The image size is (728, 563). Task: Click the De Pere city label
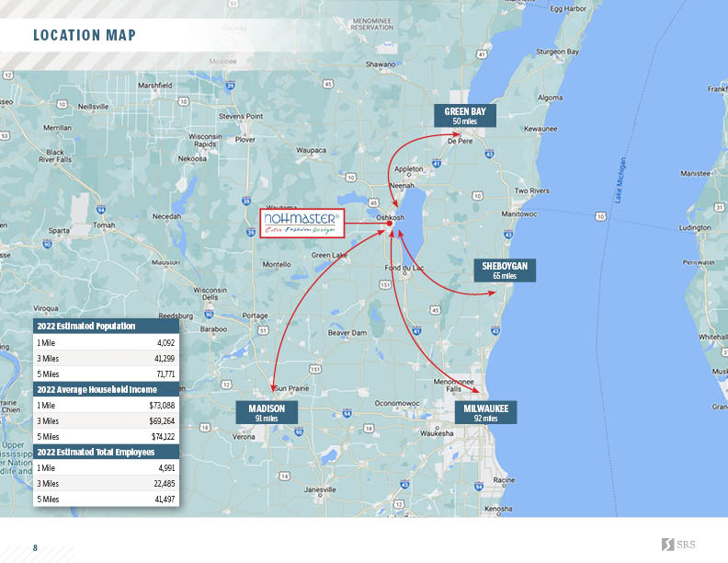coord(461,141)
